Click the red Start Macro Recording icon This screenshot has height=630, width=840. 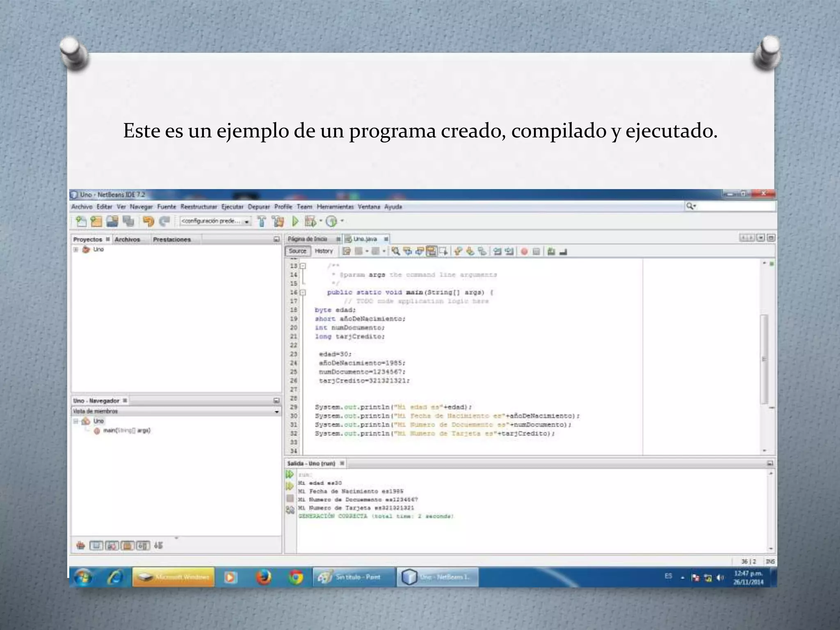[524, 251]
